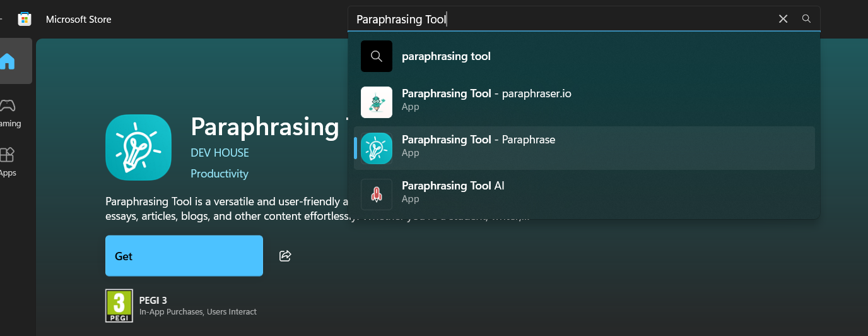The height and width of the screenshot is (336, 868).
Task: Go to the Home sidebar page
Action: coord(8,61)
